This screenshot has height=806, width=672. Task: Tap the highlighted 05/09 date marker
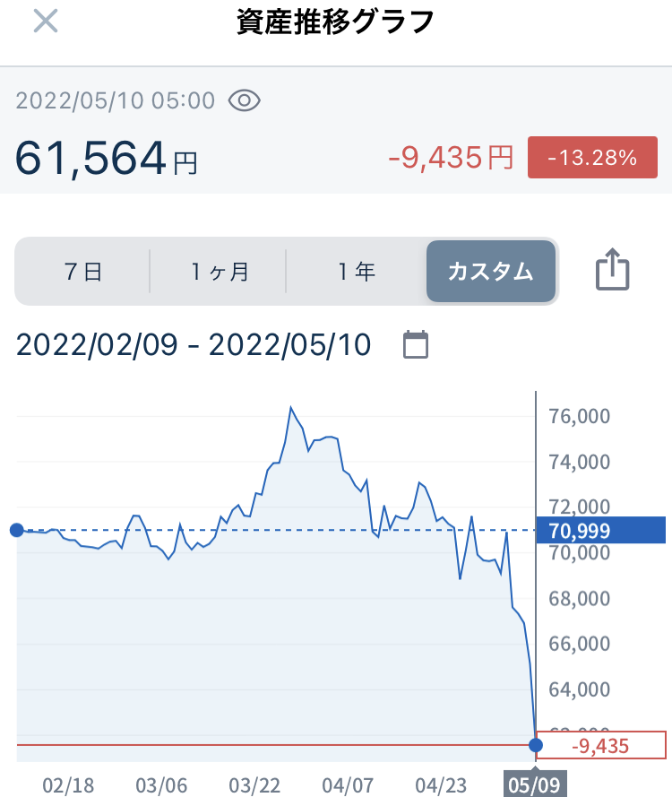[x=534, y=784]
